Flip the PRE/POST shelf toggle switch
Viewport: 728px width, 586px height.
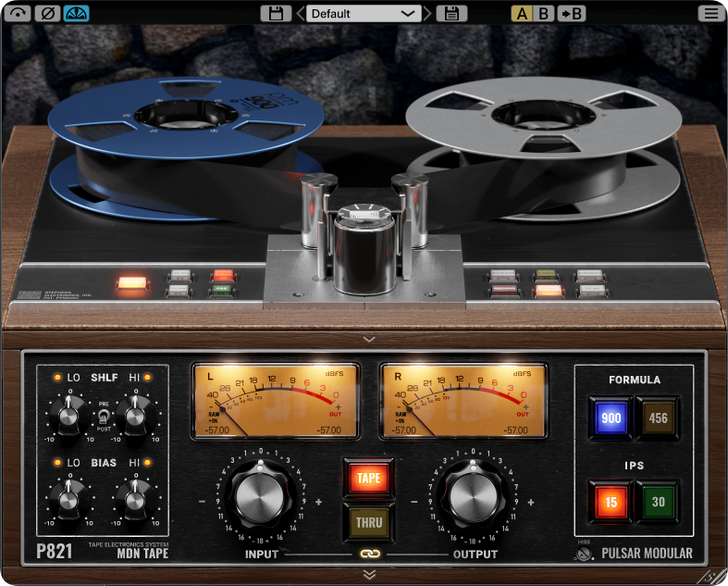coord(103,416)
